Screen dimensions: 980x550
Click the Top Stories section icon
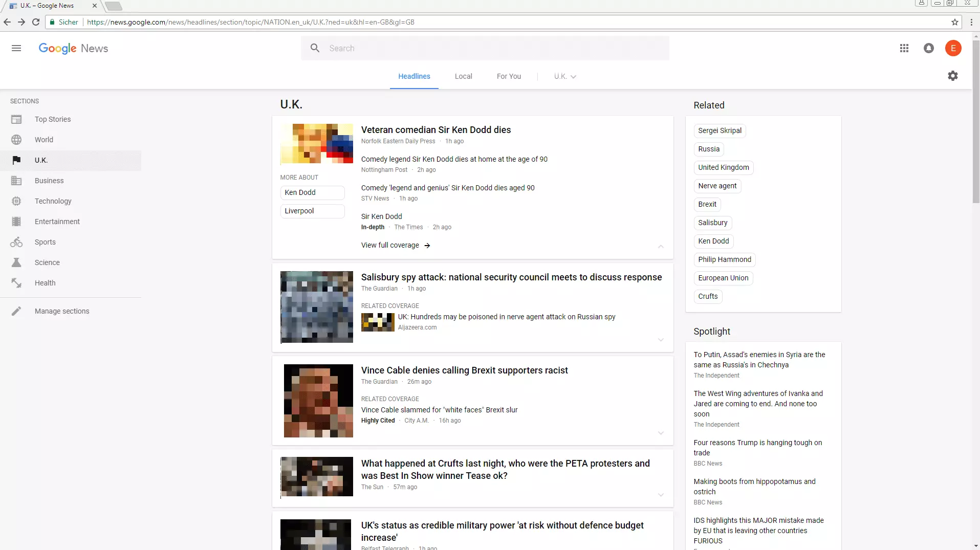click(x=16, y=119)
